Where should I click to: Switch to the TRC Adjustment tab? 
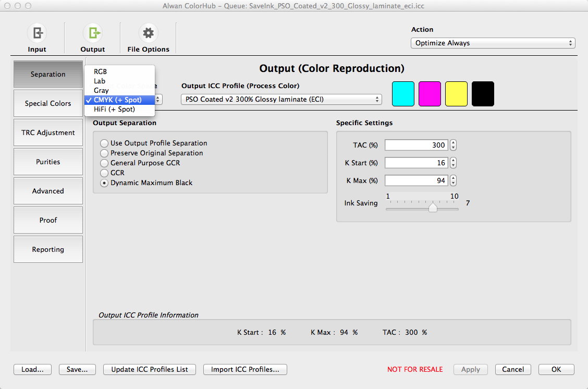(x=48, y=132)
